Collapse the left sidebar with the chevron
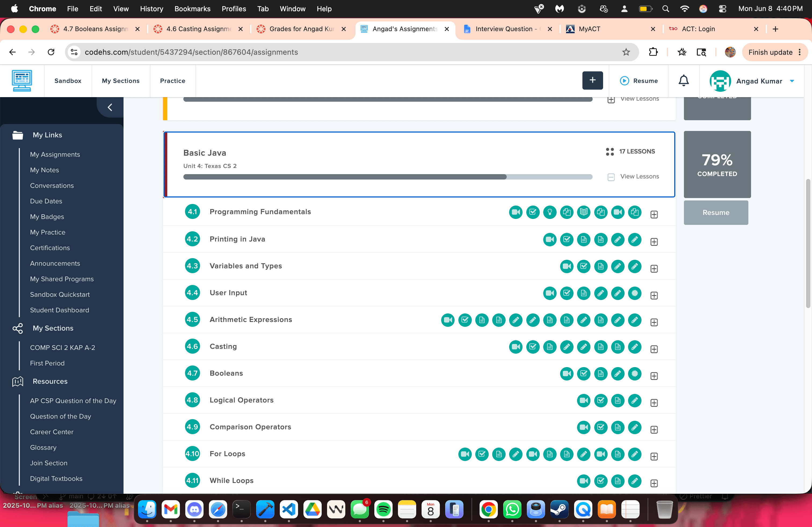 (110, 107)
